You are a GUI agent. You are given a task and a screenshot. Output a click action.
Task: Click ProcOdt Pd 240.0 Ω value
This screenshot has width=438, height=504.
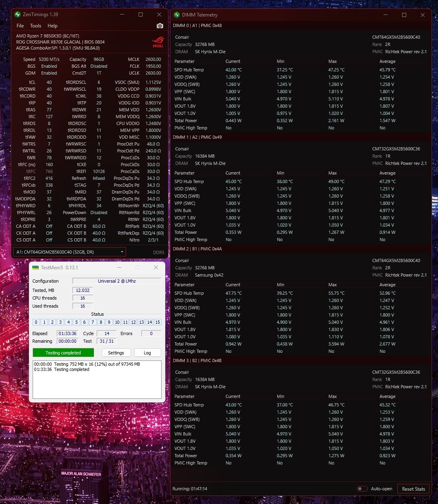point(153,151)
